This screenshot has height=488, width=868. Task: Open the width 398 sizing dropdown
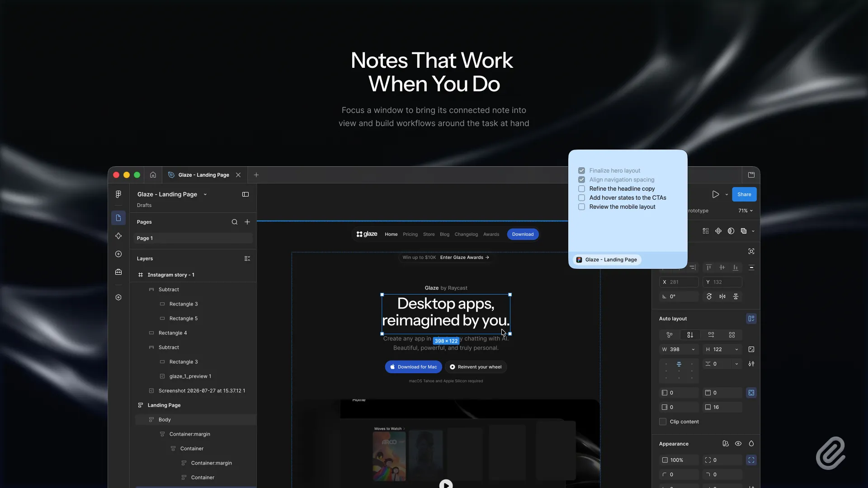[x=693, y=349]
